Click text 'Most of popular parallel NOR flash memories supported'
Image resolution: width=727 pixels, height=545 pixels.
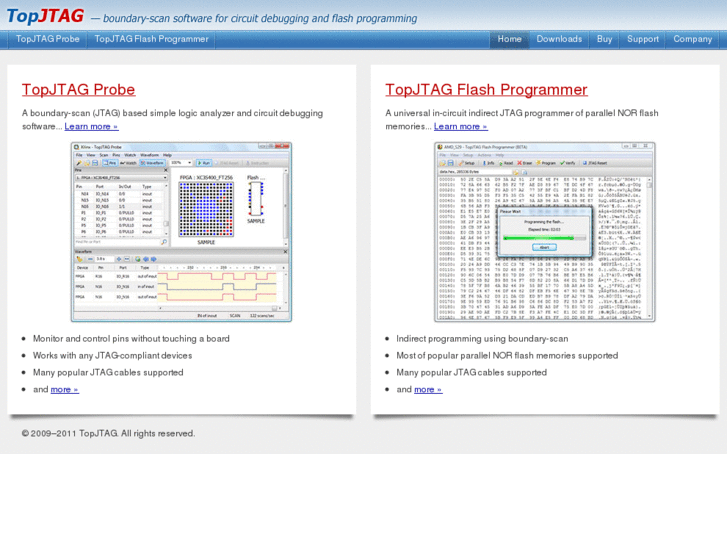click(507, 356)
